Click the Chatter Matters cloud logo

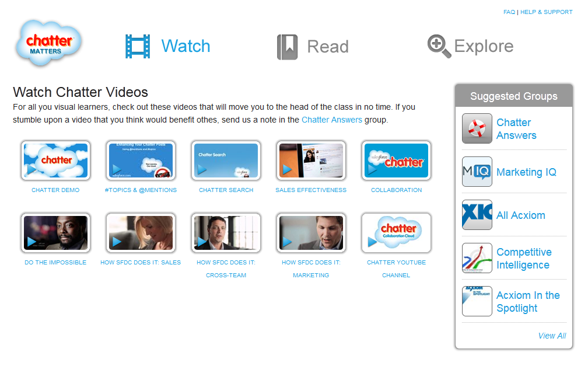[x=49, y=43]
